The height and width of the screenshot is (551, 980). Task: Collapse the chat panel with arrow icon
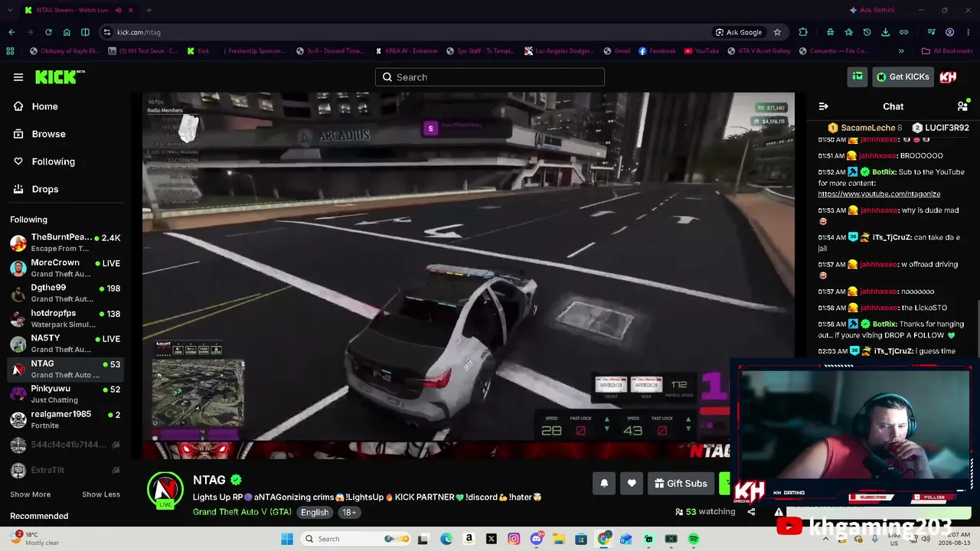click(823, 106)
